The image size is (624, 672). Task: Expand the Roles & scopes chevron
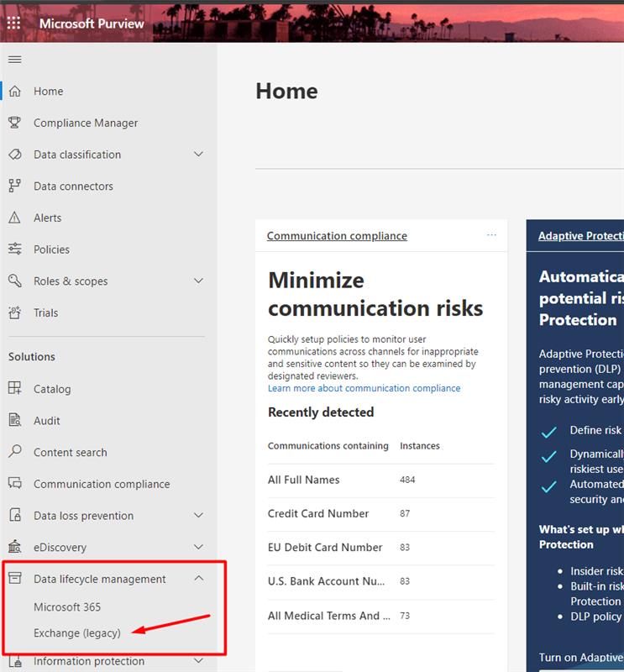point(198,281)
